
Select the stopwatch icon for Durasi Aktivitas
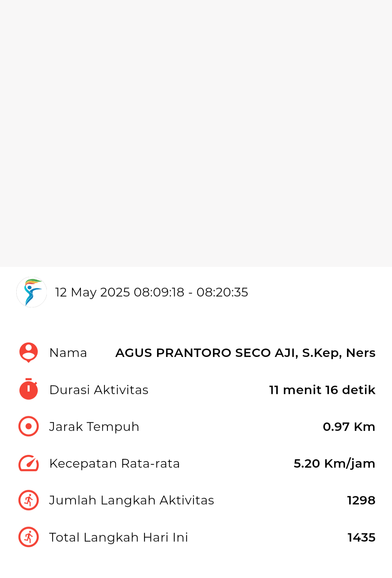(x=28, y=389)
